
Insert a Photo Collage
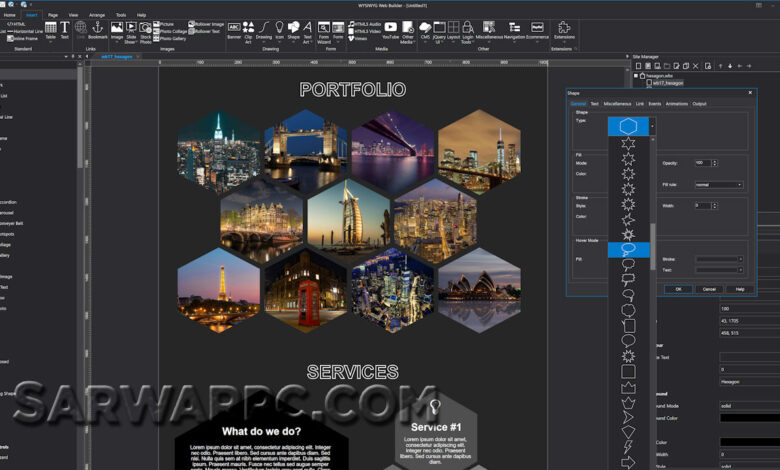[x=170, y=31]
